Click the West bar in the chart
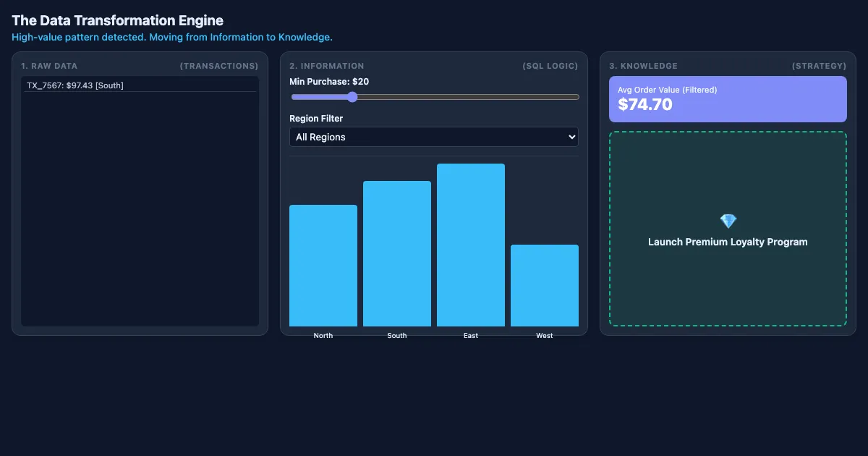This screenshot has width=868, height=456. (x=545, y=285)
